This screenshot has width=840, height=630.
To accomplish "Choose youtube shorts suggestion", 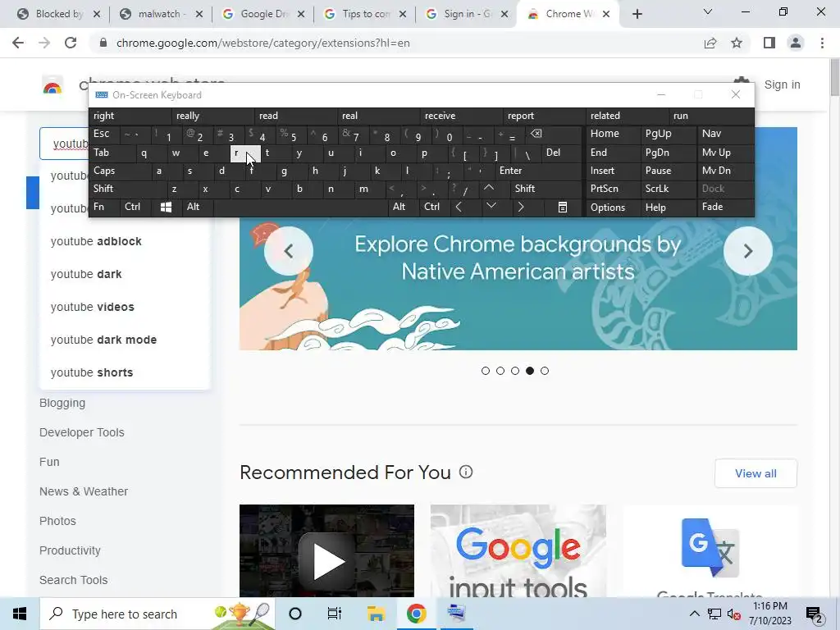I will click(125, 373).
